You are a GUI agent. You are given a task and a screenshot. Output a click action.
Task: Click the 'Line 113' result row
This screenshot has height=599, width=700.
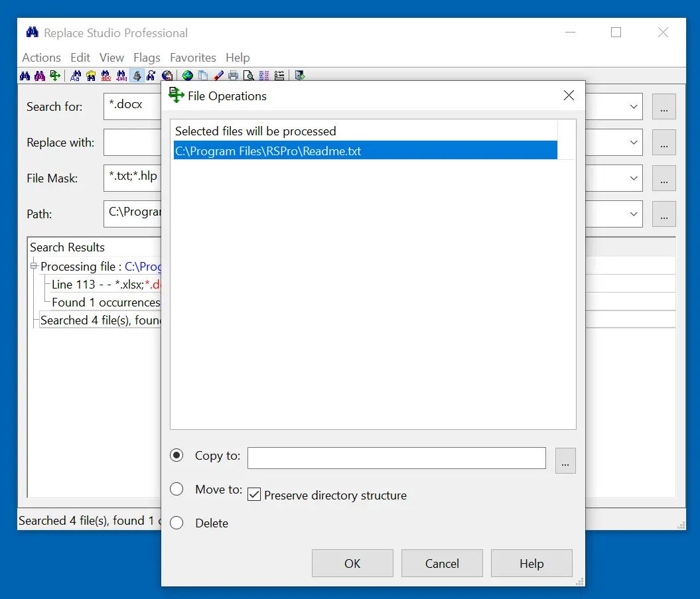[x=105, y=285]
